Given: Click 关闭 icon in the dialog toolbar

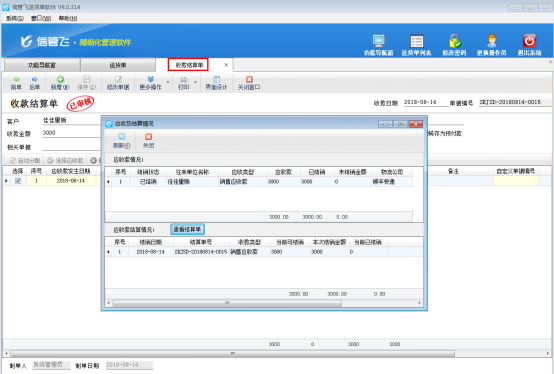Looking at the screenshot, I should [148, 137].
